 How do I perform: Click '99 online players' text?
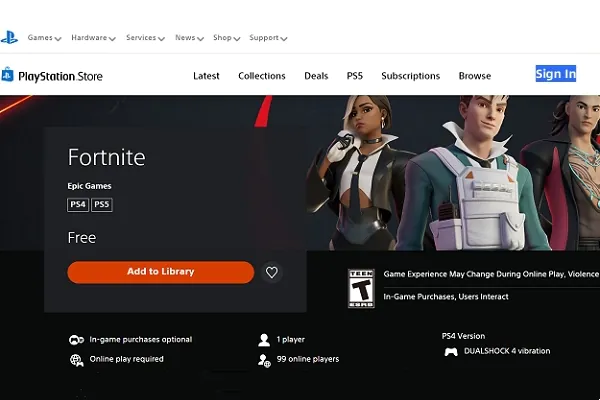point(308,359)
